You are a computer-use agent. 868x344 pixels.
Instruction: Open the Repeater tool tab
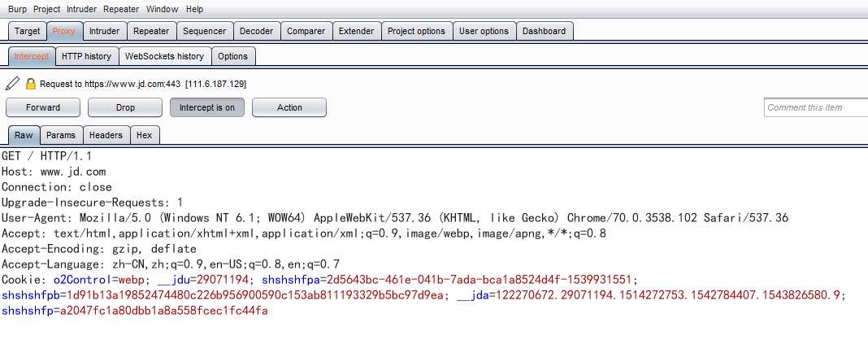tap(151, 31)
